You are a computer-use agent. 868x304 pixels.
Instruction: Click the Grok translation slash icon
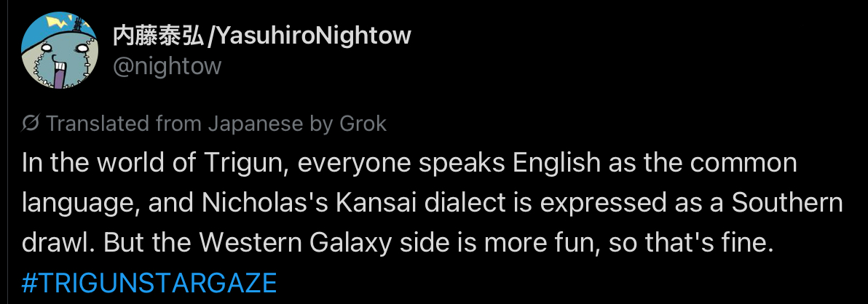[31, 124]
